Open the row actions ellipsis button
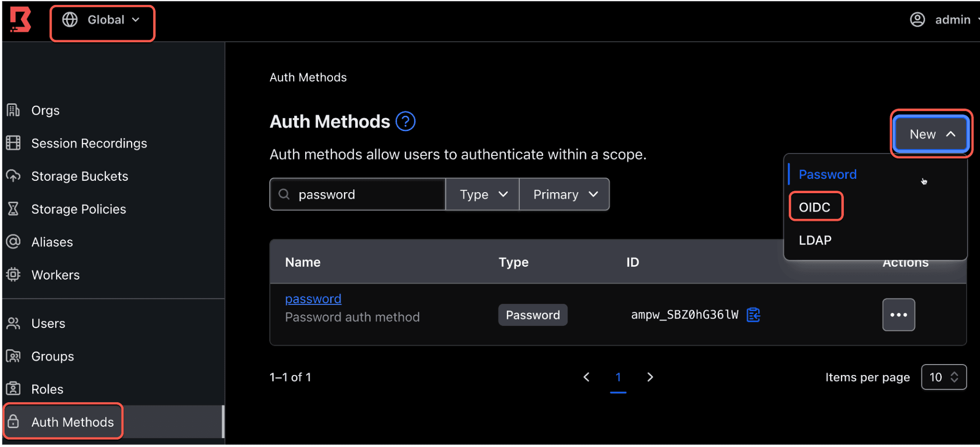Image resolution: width=980 pixels, height=447 pixels. 898,315
